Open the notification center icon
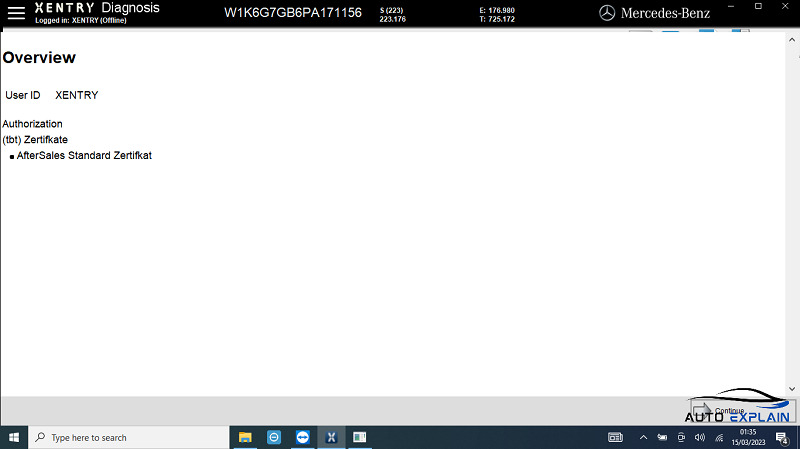 pos(782,438)
